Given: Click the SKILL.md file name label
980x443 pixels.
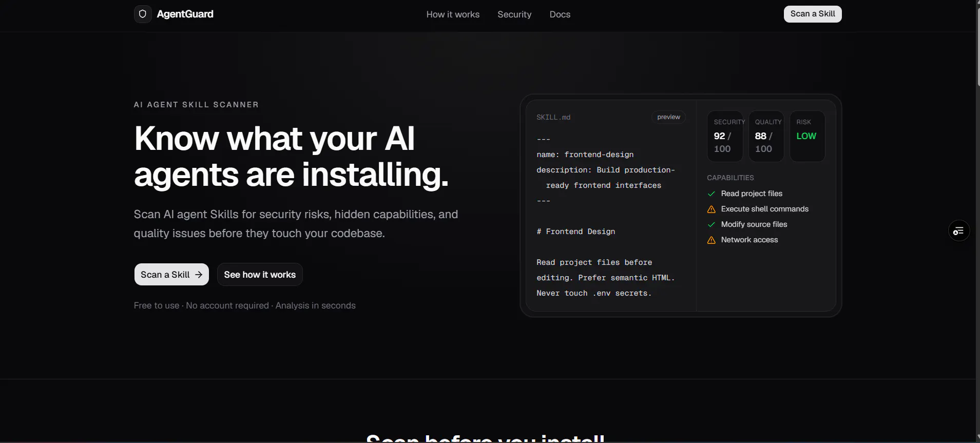Looking at the screenshot, I should tap(553, 118).
